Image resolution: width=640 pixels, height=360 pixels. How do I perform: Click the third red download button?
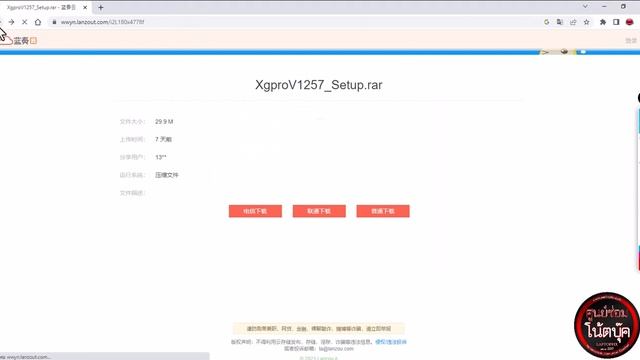[383, 211]
